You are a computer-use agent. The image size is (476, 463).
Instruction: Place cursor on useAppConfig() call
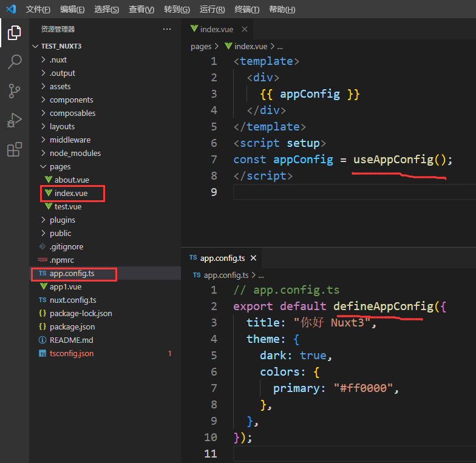pos(399,159)
